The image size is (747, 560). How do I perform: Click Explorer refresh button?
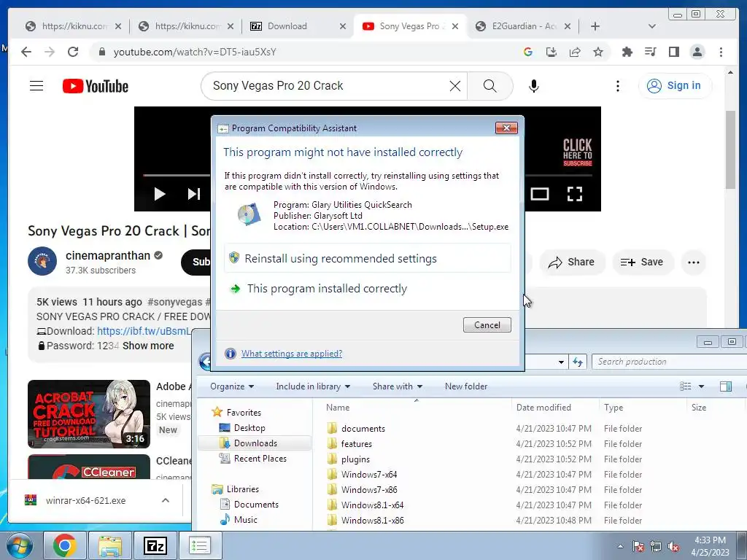578,362
